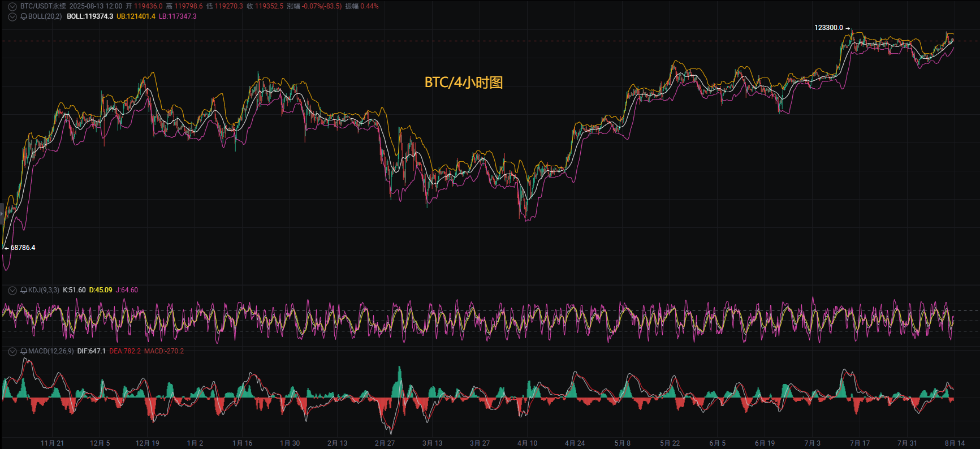Open KDJ(9,3,3) indicator settings label
Screen dimensions: 980x449
(44, 290)
